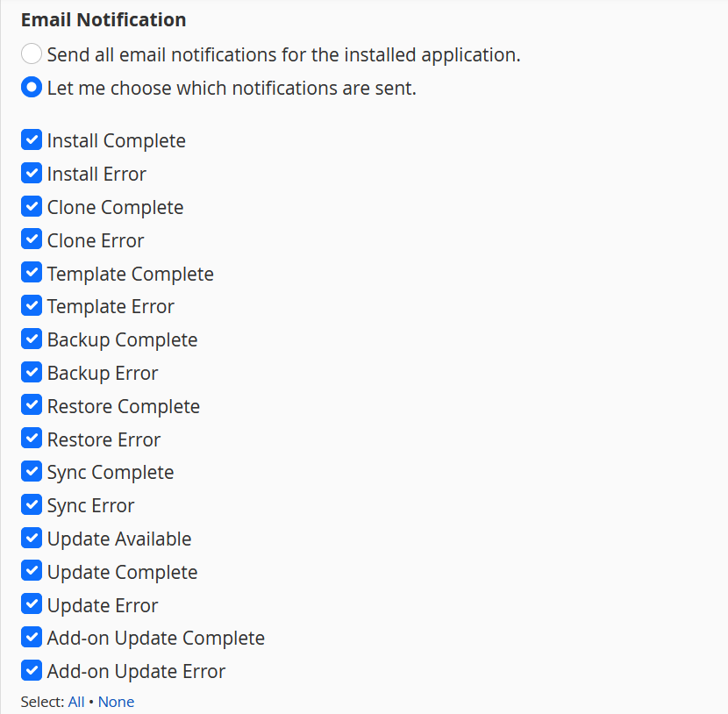Click the 'All' select link
The height and width of the screenshot is (714, 728).
point(76,702)
